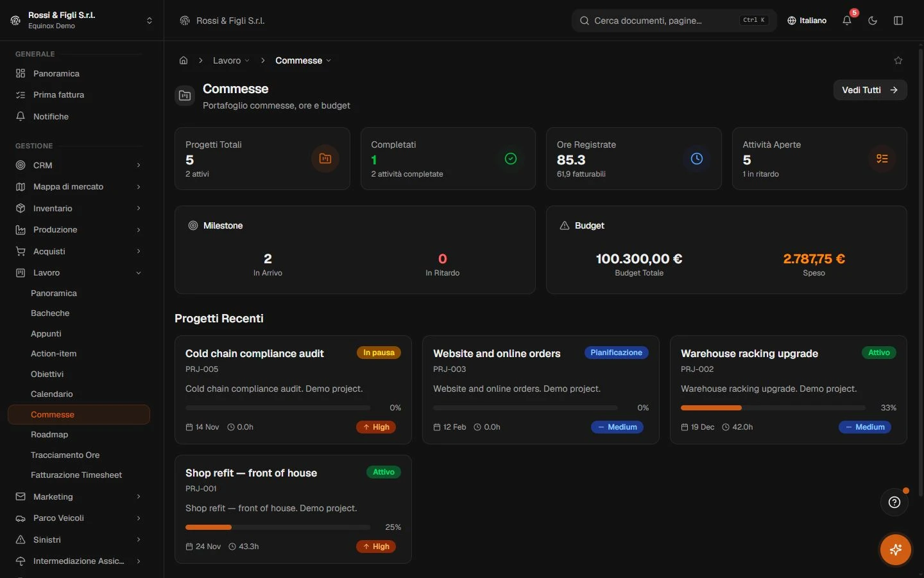Click Warehouse racking upgrade 33% progress bar
Screen dimensions: 924x578
[x=773, y=408]
